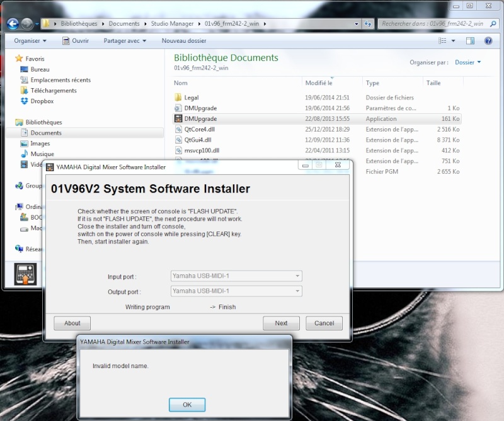Viewport: 504px width, 421px height.
Task: Click Studio Manager in the address breadcrumb
Action: coord(172,24)
